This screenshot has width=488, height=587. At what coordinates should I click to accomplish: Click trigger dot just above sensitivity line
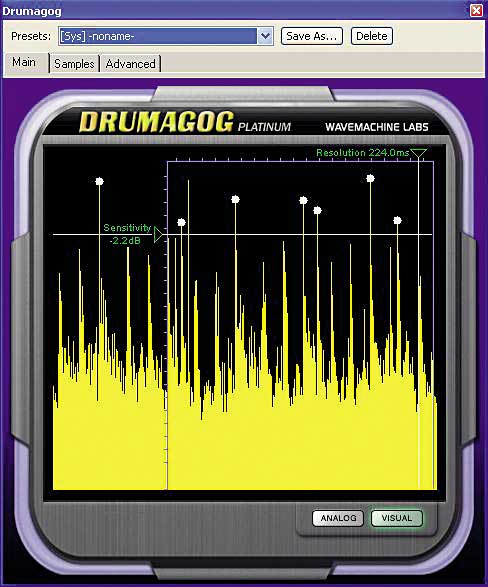(181, 222)
